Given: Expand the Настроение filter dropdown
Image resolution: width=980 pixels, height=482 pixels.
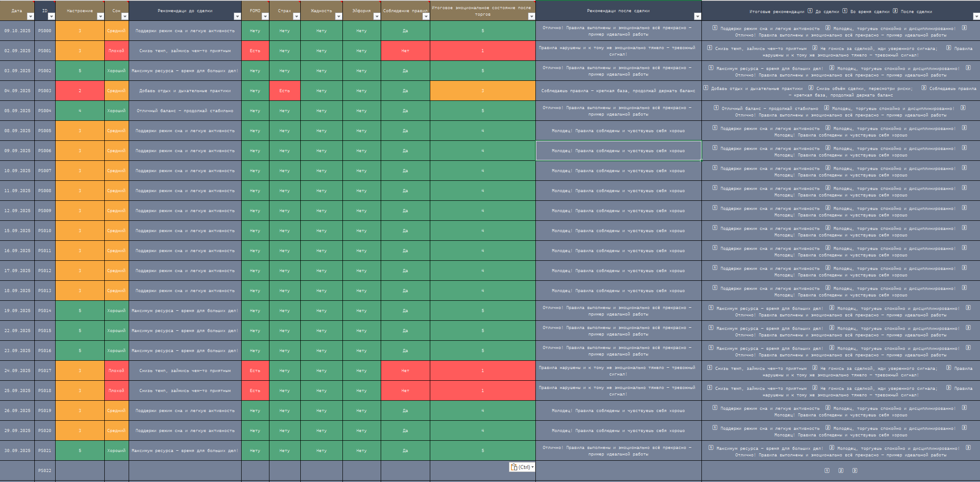Looking at the screenshot, I should pyautogui.click(x=100, y=17).
